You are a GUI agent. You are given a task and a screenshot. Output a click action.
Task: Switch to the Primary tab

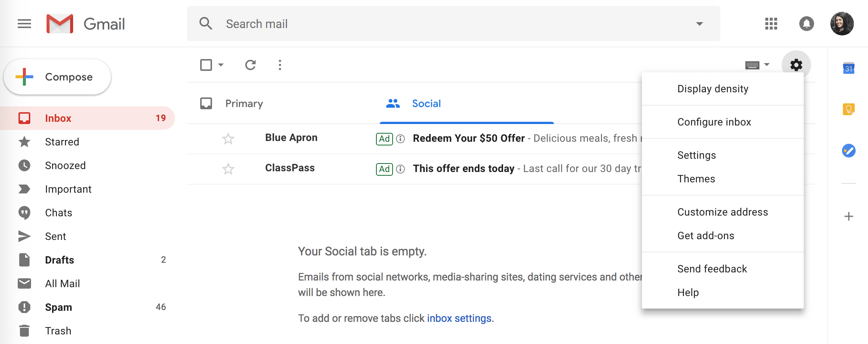click(x=244, y=104)
